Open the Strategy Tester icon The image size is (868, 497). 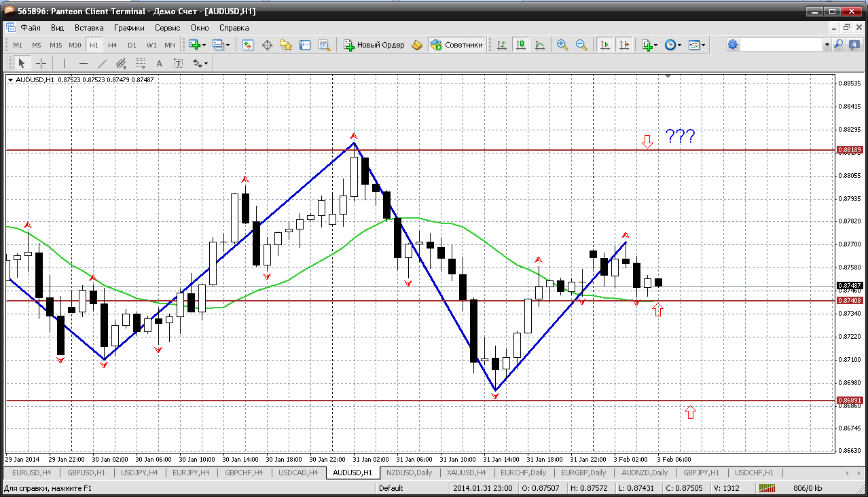click(324, 45)
